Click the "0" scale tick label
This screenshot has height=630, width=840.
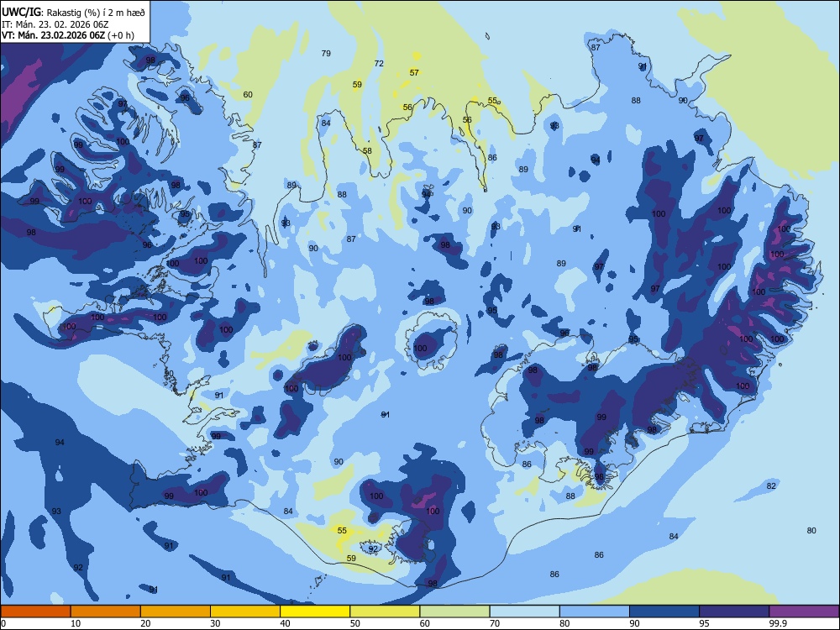3,623
